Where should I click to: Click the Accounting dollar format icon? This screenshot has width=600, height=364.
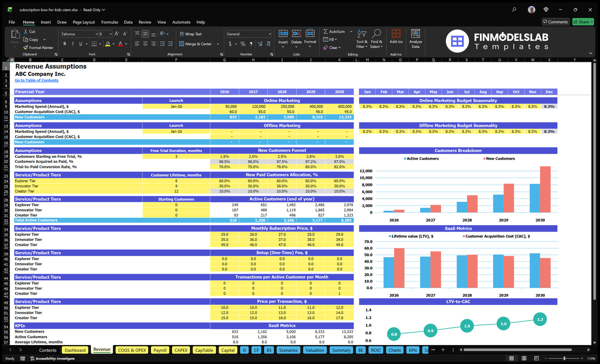click(230, 44)
